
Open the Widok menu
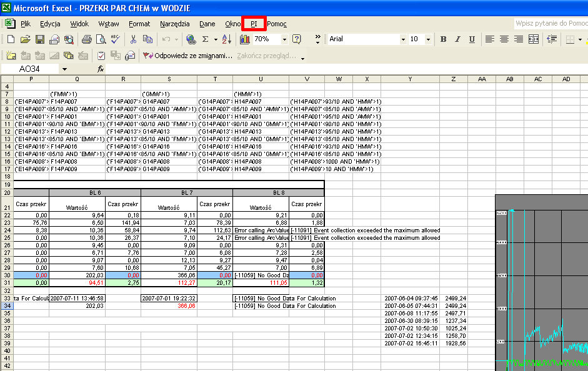pyautogui.click(x=79, y=24)
